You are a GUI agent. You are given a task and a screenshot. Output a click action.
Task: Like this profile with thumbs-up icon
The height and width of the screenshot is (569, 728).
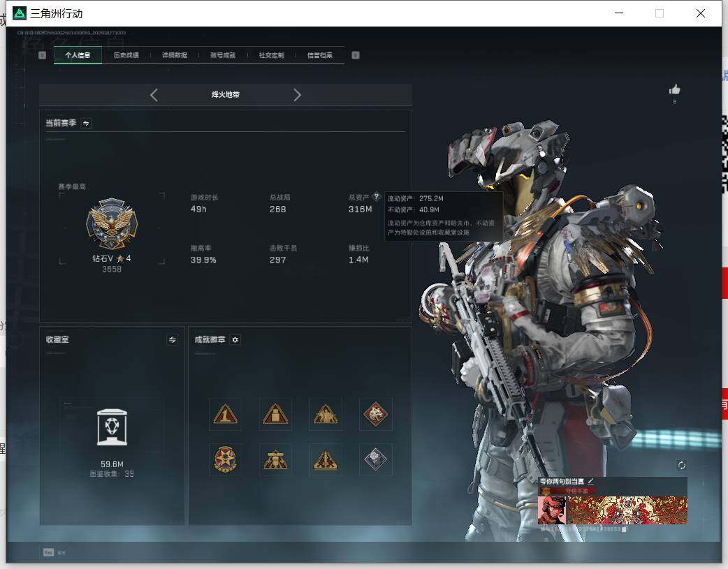[x=675, y=89]
